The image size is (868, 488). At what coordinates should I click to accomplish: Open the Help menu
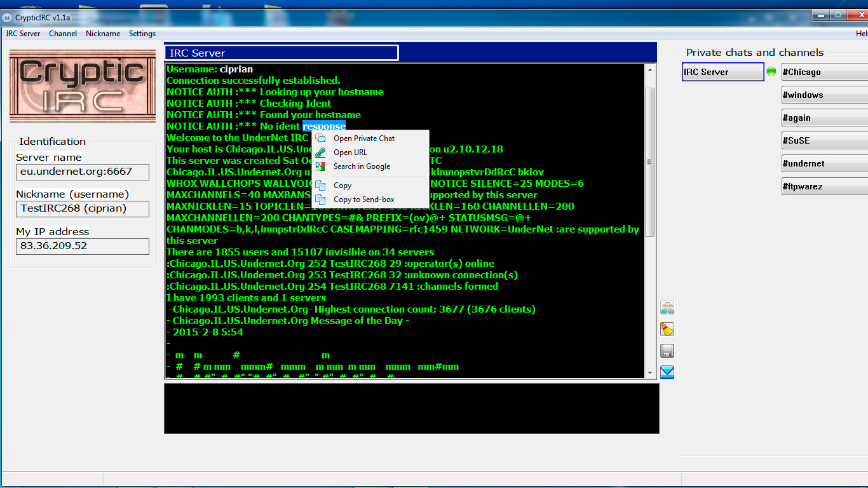coord(861,34)
